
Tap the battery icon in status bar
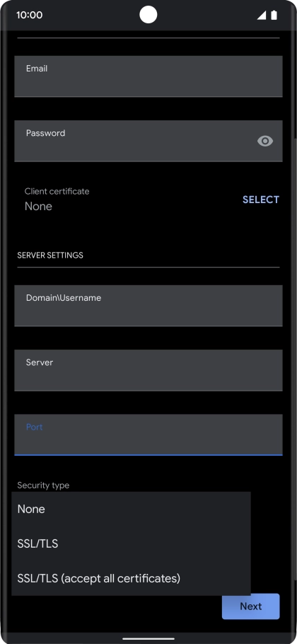pos(274,15)
